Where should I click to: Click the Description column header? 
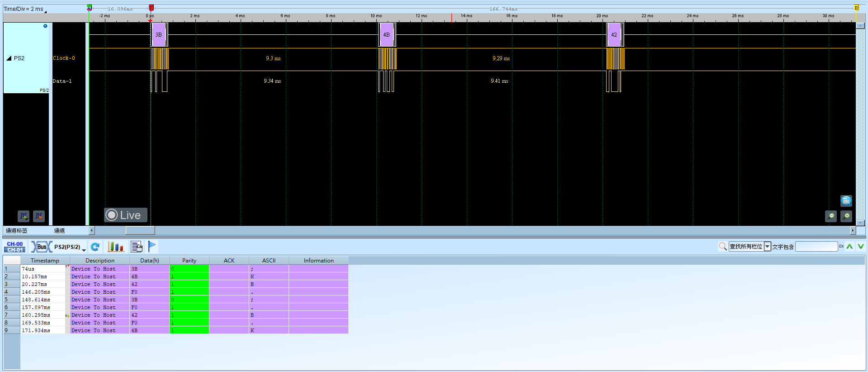(100, 261)
